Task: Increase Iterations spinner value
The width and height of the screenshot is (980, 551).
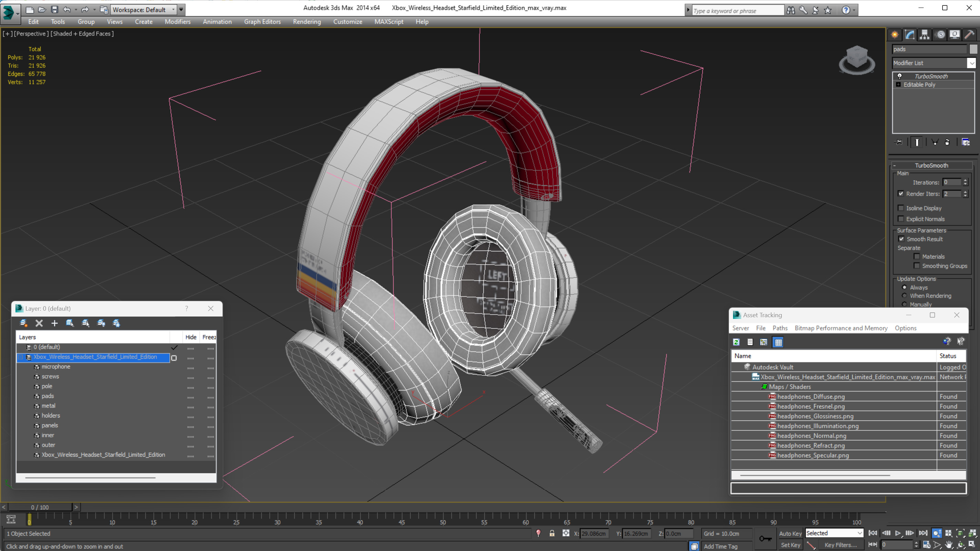Action: pyautogui.click(x=965, y=181)
